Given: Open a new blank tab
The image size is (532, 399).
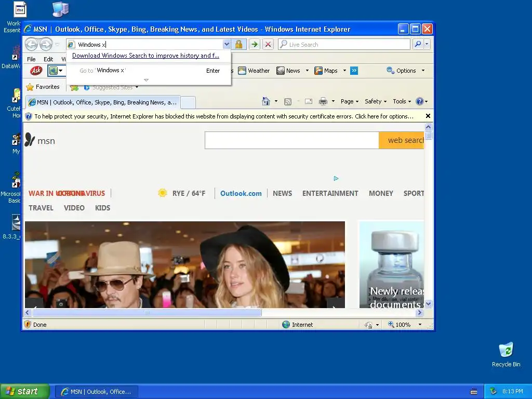Looking at the screenshot, I should coord(188,102).
